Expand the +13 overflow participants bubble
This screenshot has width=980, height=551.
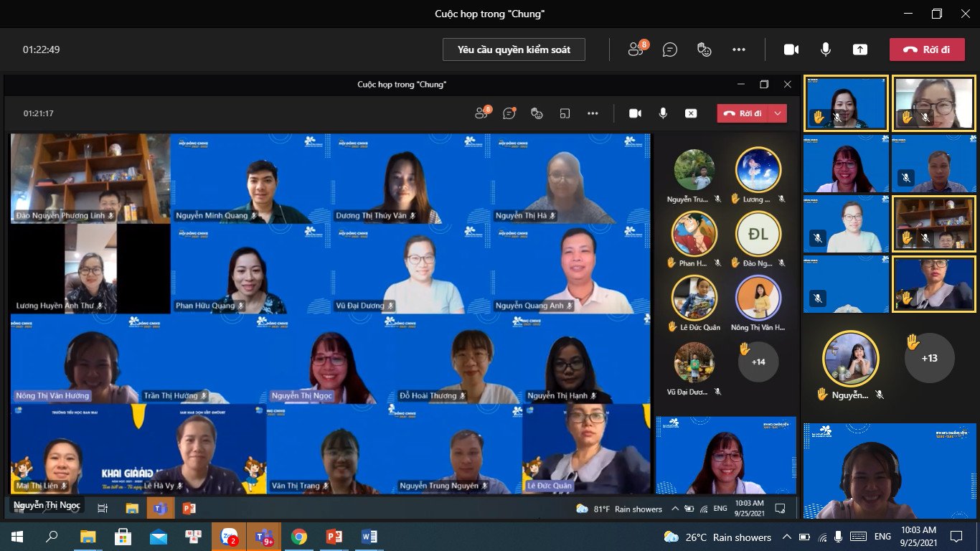[929, 358]
